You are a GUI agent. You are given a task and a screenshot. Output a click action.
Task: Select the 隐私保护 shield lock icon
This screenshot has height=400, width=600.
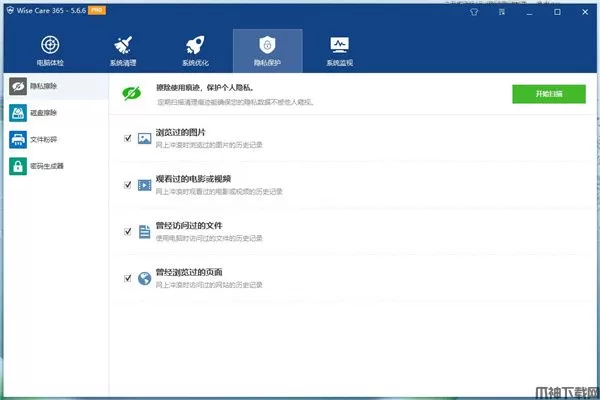click(267, 45)
